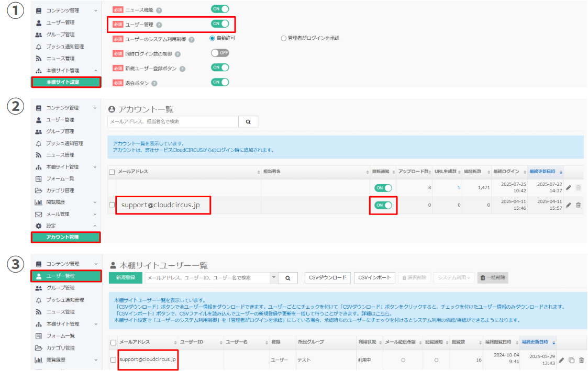
Task: Open the user search box dropdown arrow
Action: pyautogui.click(x=273, y=278)
